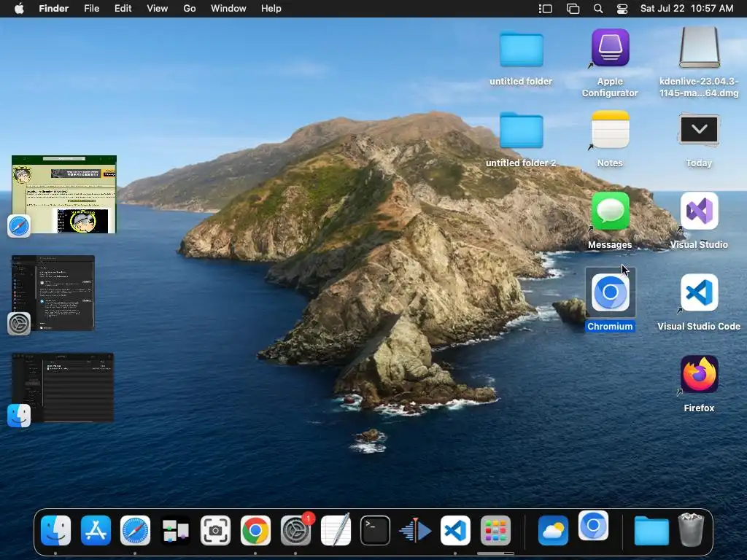Image resolution: width=747 pixels, height=560 pixels.
Task: Open Launchpad from the Dock
Action: (495, 531)
